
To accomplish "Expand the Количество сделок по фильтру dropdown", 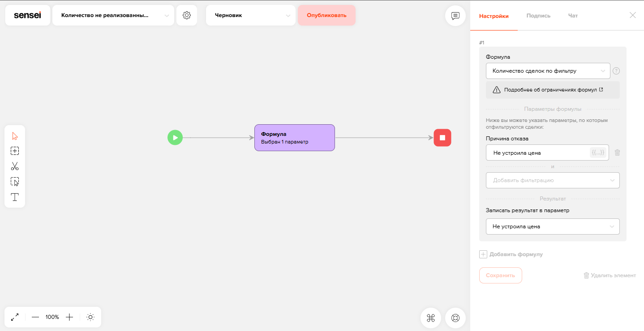I will [548, 71].
